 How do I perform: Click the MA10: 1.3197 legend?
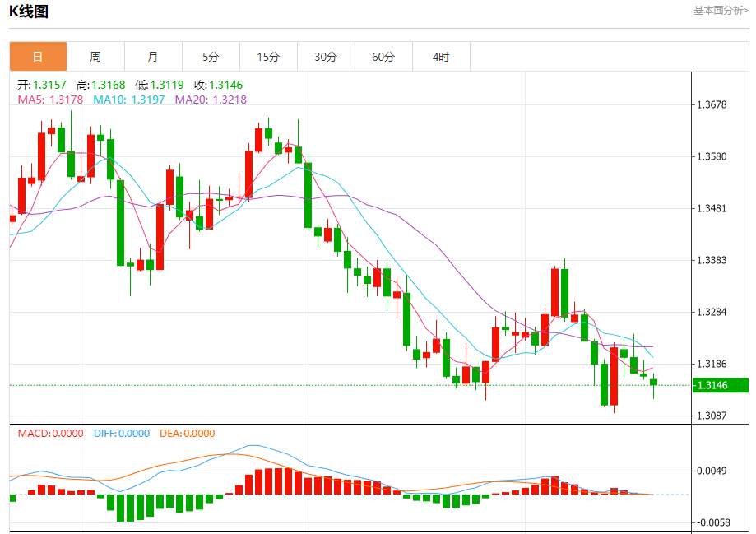pos(128,100)
